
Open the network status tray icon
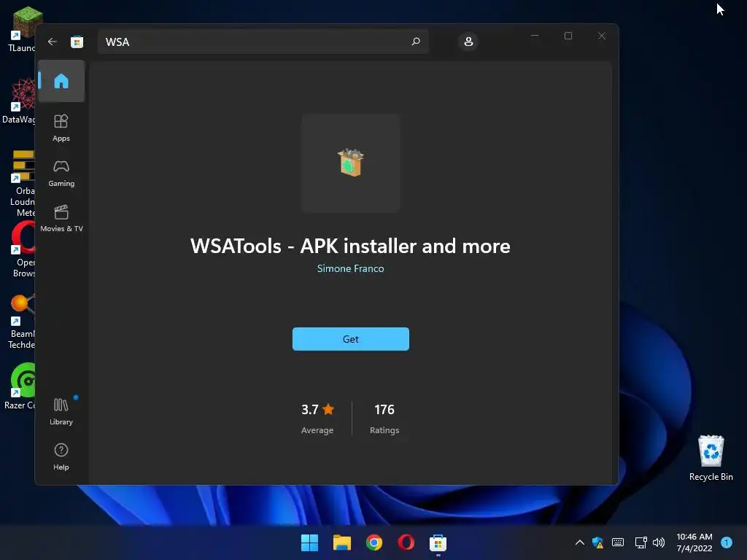pyautogui.click(x=640, y=542)
